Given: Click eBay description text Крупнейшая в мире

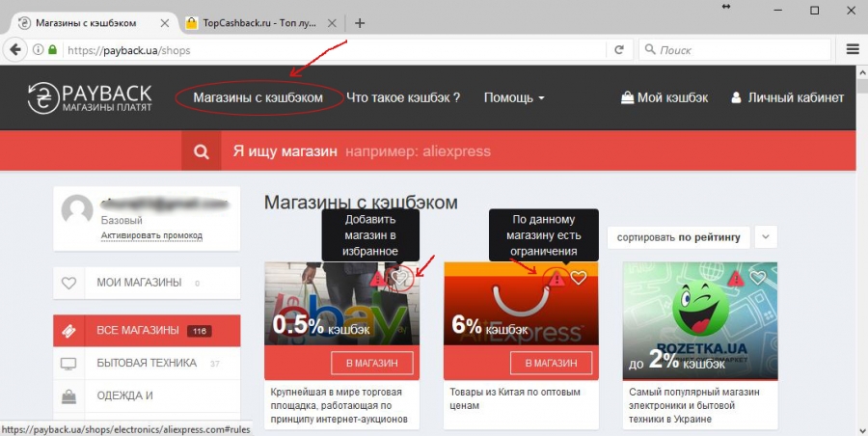Looking at the screenshot, I should (339, 405).
